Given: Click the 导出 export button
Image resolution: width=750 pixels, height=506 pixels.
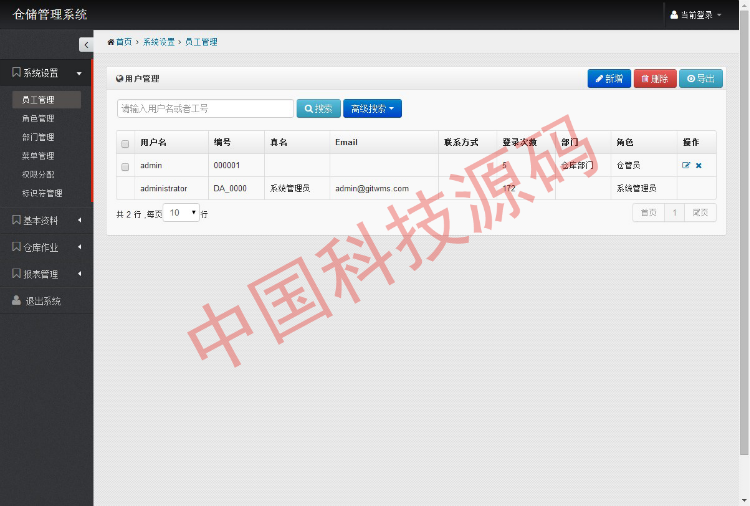Looking at the screenshot, I should 700,78.
